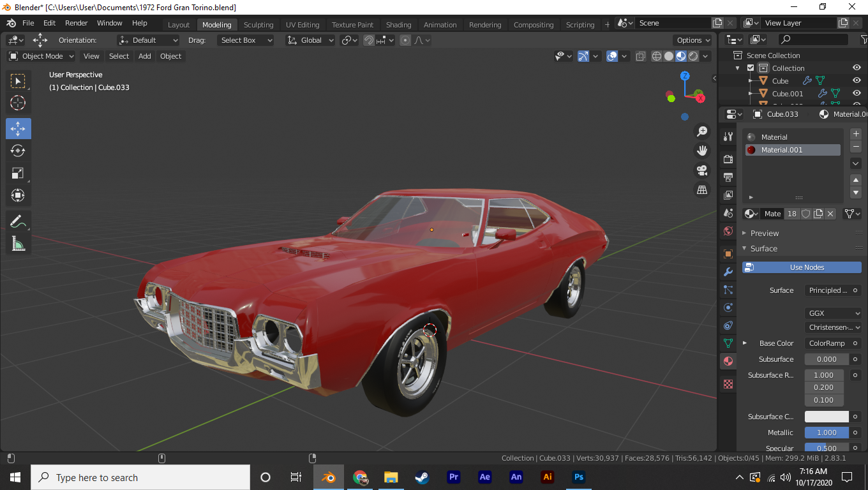Select the Rotate tool

coord(18,151)
